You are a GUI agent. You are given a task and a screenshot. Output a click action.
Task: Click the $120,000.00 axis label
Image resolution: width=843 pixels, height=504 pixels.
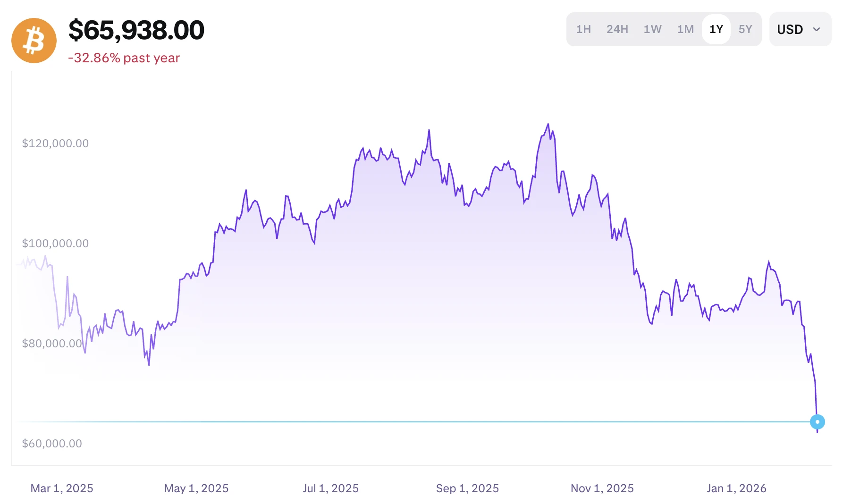55,143
